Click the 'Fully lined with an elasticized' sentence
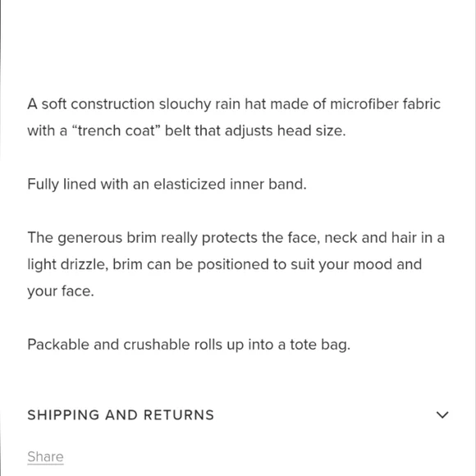 tap(167, 184)
